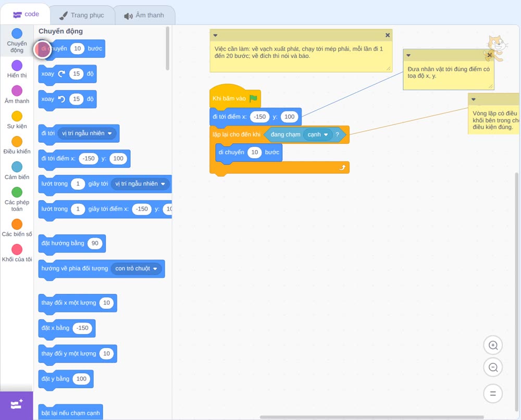Viewport: 521px width, 420px height.
Task: Open 'vị trí ngẫu nhiên' dropdown in đi tới block
Action: (86, 133)
